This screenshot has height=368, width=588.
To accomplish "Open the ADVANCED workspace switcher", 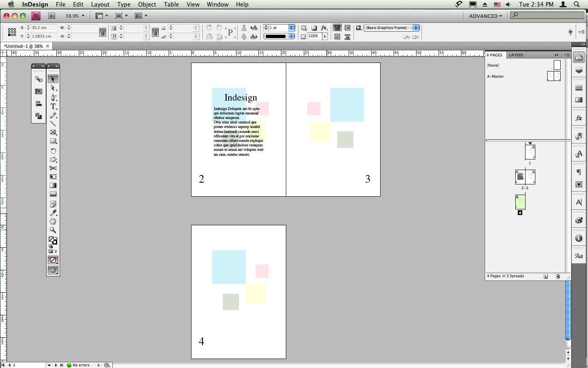I will (x=486, y=16).
